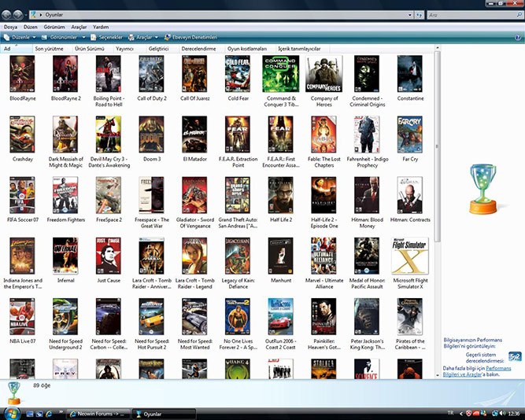Launch Internet Explorer from quick launch

(49, 414)
